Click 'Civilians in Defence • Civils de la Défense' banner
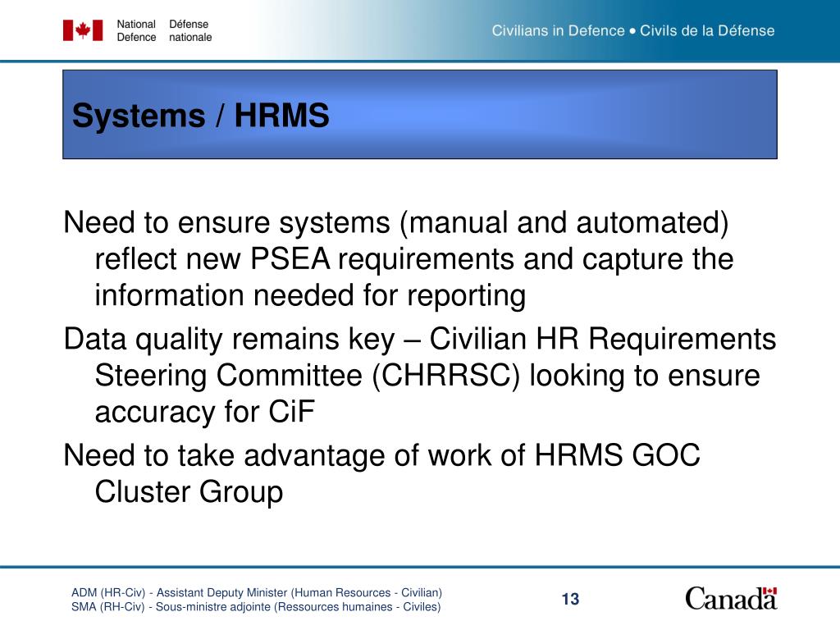This screenshot has width=840, height=630. coord(633,30)
